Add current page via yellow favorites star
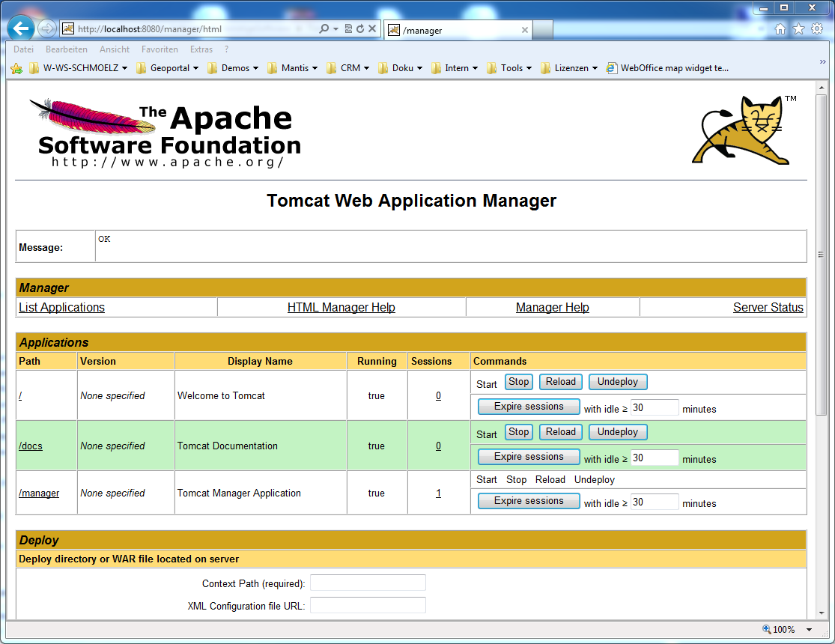 click(16, 67)
